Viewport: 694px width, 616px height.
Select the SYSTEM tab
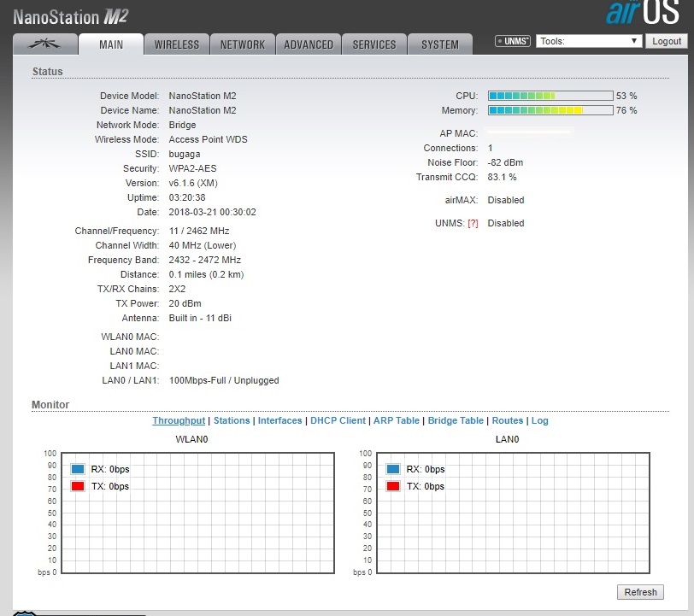(440, 44)
